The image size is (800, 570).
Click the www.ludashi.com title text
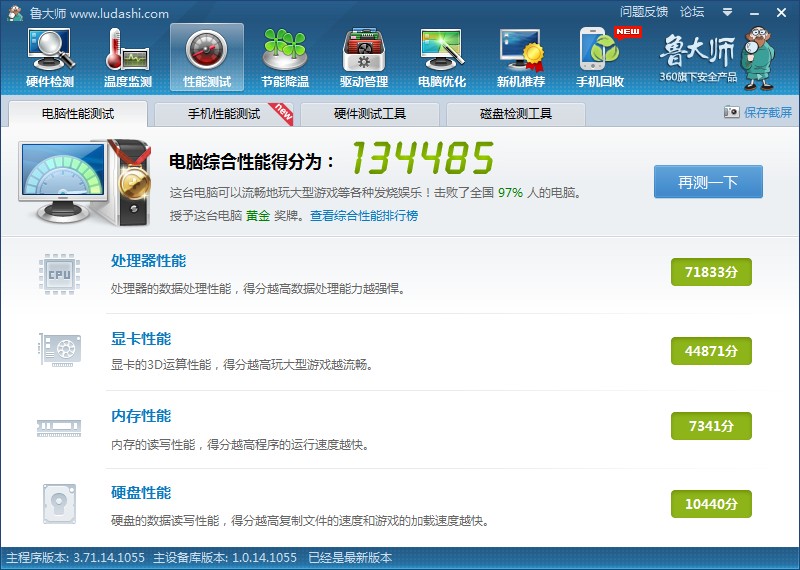click(x=119, y=13)
